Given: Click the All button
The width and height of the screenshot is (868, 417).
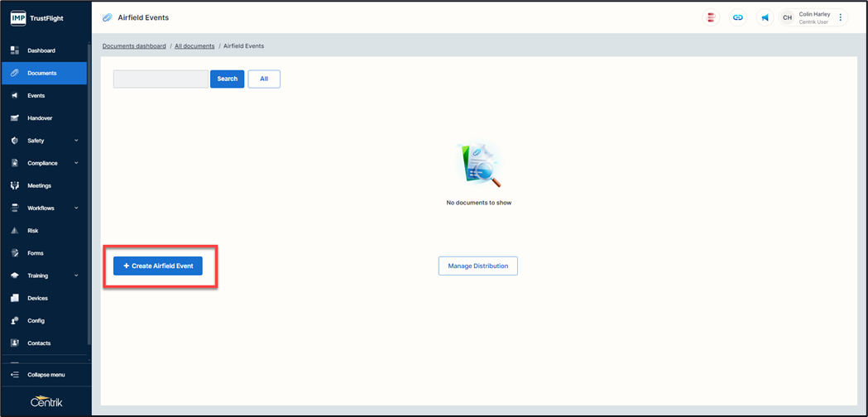Looking at the screenshot, I should click(x=264, y=79).
